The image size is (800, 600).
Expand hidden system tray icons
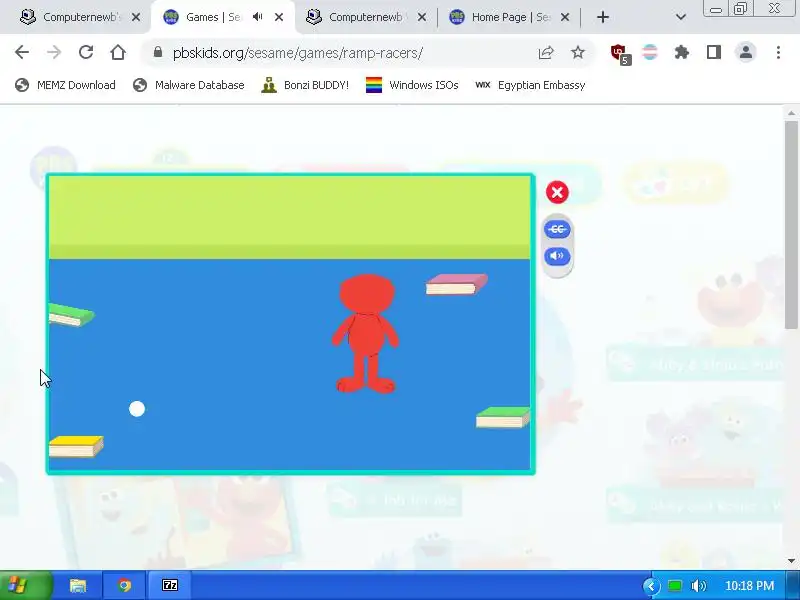pos(651,586)
